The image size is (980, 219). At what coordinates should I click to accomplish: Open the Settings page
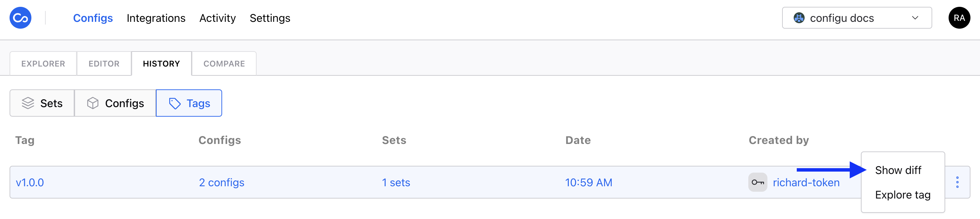pyautogui.click(x=270, y=18)
